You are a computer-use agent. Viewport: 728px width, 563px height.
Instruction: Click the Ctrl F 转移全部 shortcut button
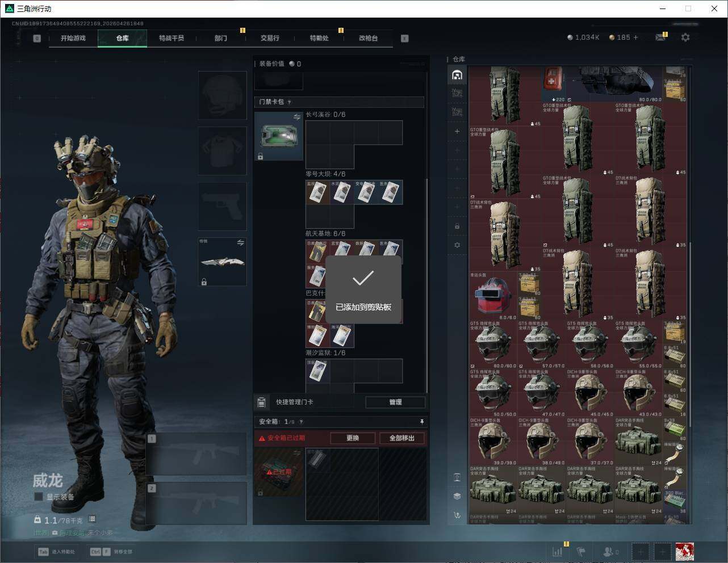111,552
